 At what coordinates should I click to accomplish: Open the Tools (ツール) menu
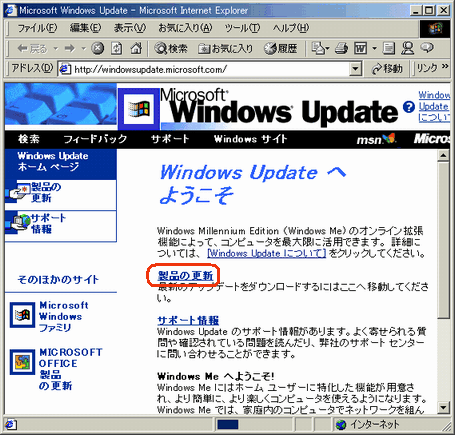pyautogui.click(x=242, y=28)
